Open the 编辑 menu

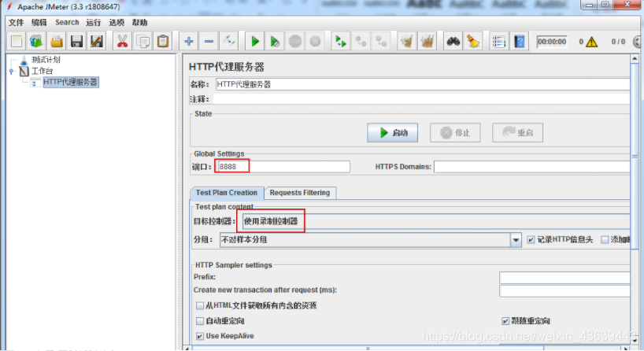[x=39, y=22]
